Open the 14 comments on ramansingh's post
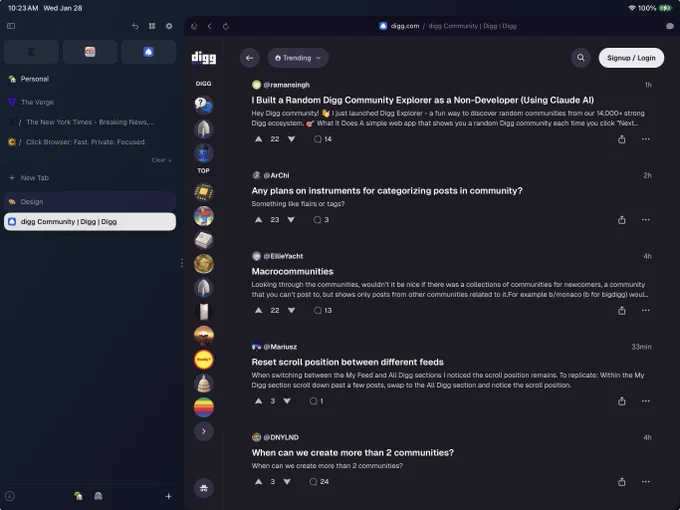The height and width of the screenshot is (510, 680). click(323, 139)
